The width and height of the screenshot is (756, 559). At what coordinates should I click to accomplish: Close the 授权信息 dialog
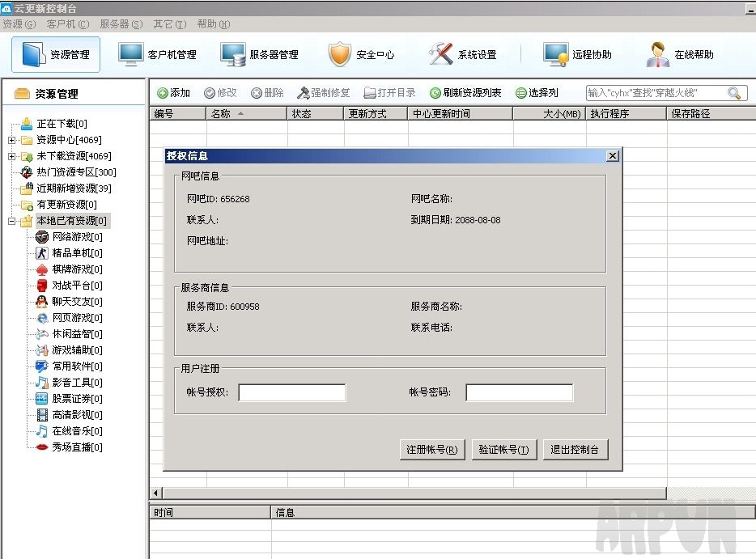(612, 155)
